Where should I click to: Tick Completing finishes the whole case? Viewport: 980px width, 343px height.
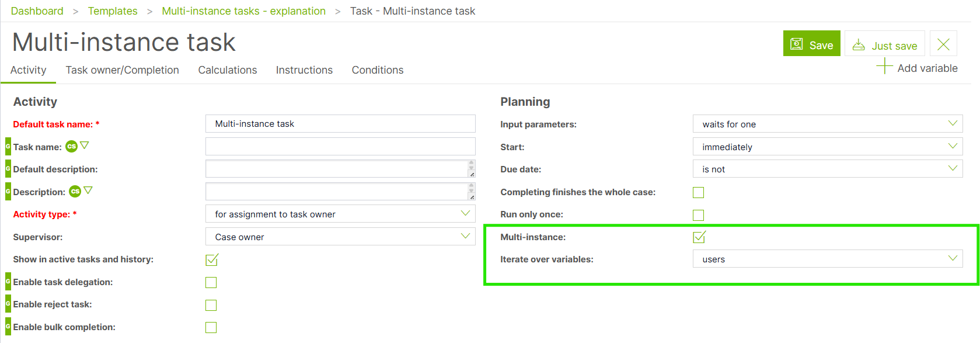point(698,193)
